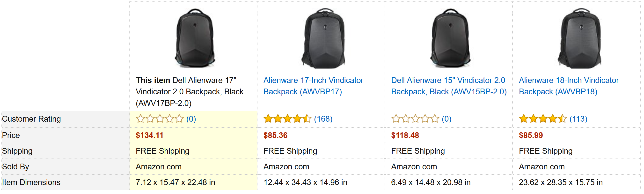This screenshot has width=644, height=194.
Task: Click the AWV17BP-2.0 backpack product image
Action: coord(195,38)
